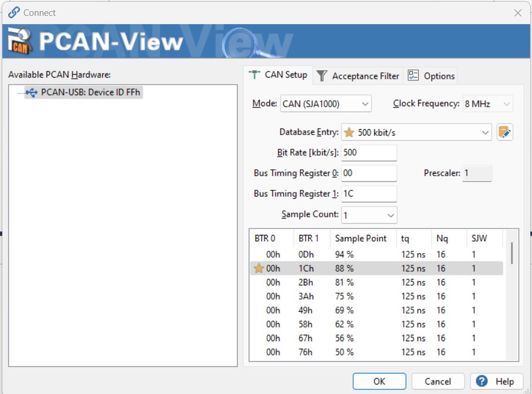Sort by Sample Point column header
The height and width of the screenshot is (394, 532).
click(363, 238)
